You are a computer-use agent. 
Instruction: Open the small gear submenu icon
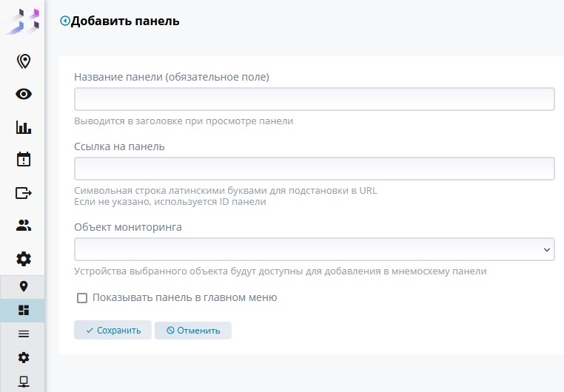coord(24,357)
